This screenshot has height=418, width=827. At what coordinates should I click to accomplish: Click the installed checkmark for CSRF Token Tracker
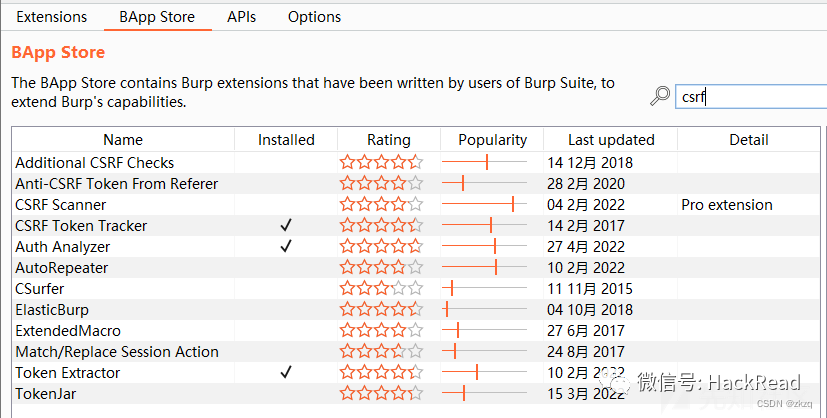(286, 226)
